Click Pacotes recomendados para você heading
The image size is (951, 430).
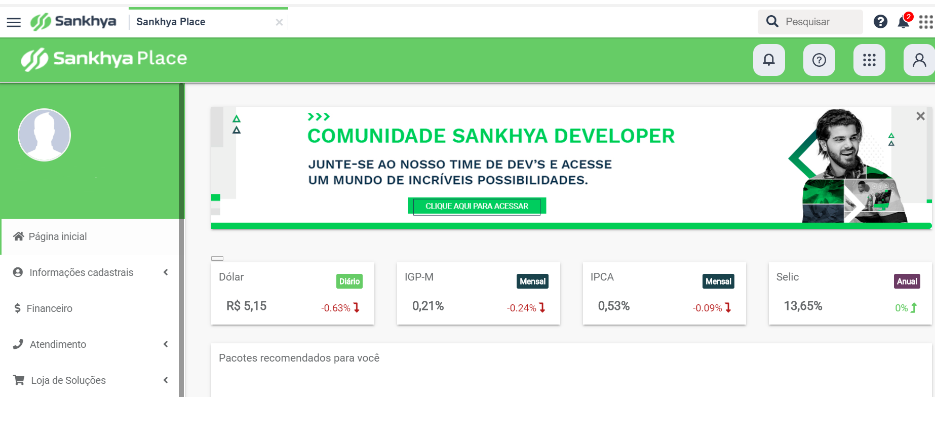tap(299, 358)
